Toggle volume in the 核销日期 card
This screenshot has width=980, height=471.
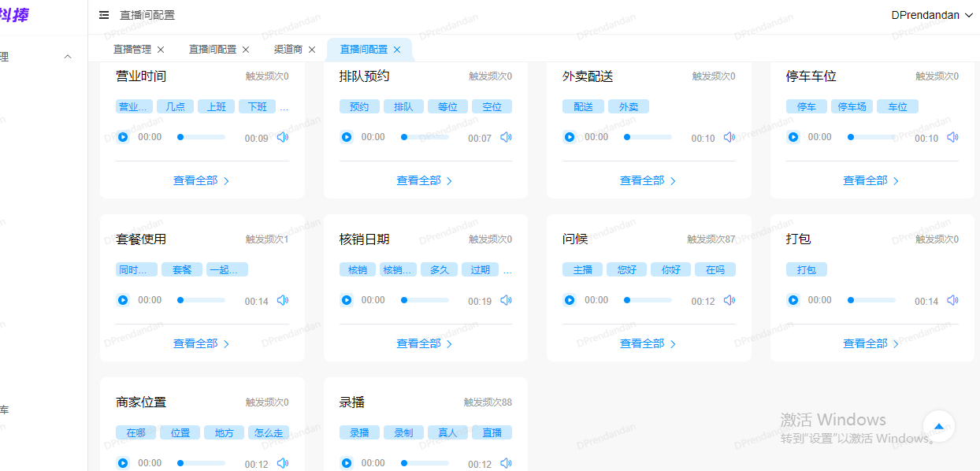[x=506, y=300]
